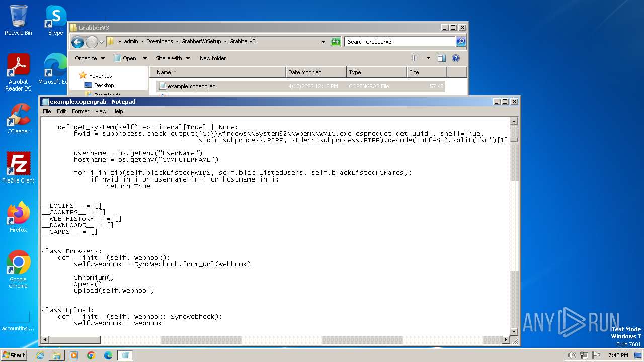
Task: Open Notepad File menu
Action: [47, 111]
